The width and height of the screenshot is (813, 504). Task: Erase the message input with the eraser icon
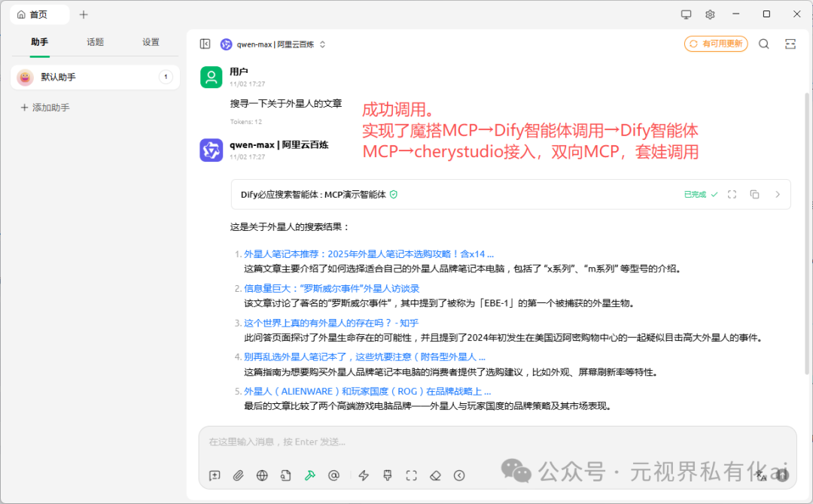pos(435,475)
